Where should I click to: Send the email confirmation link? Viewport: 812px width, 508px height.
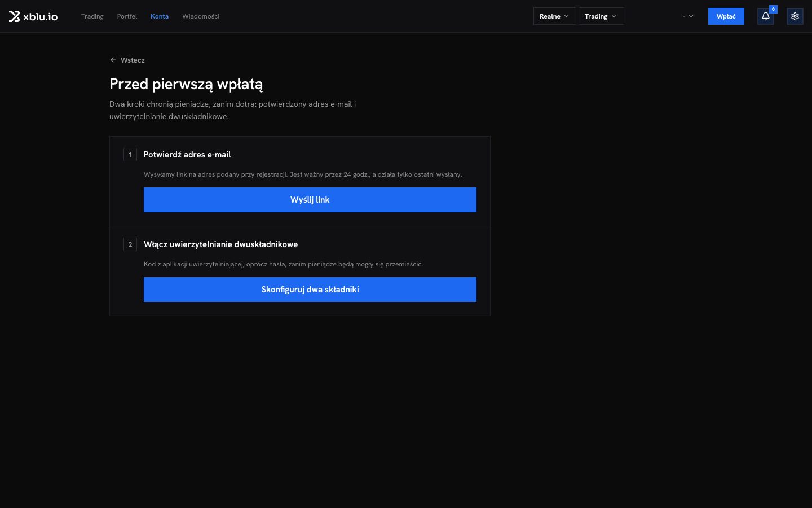point(310,200)
